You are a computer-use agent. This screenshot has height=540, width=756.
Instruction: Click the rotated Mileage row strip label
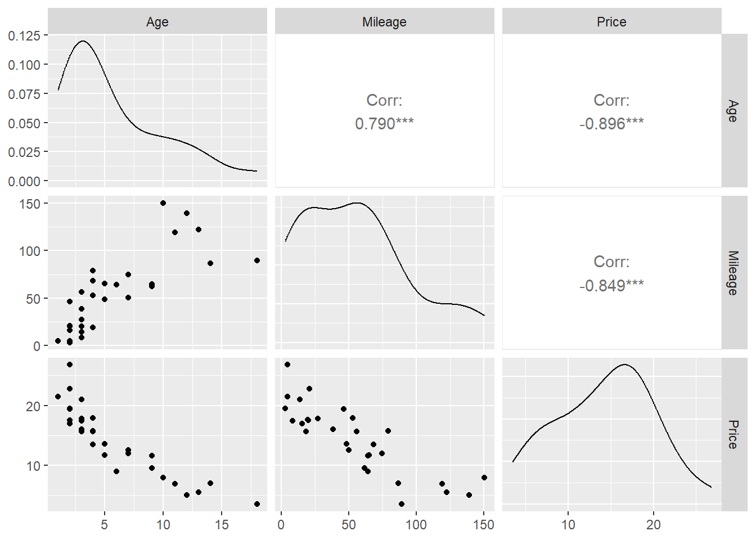[732, 273]
